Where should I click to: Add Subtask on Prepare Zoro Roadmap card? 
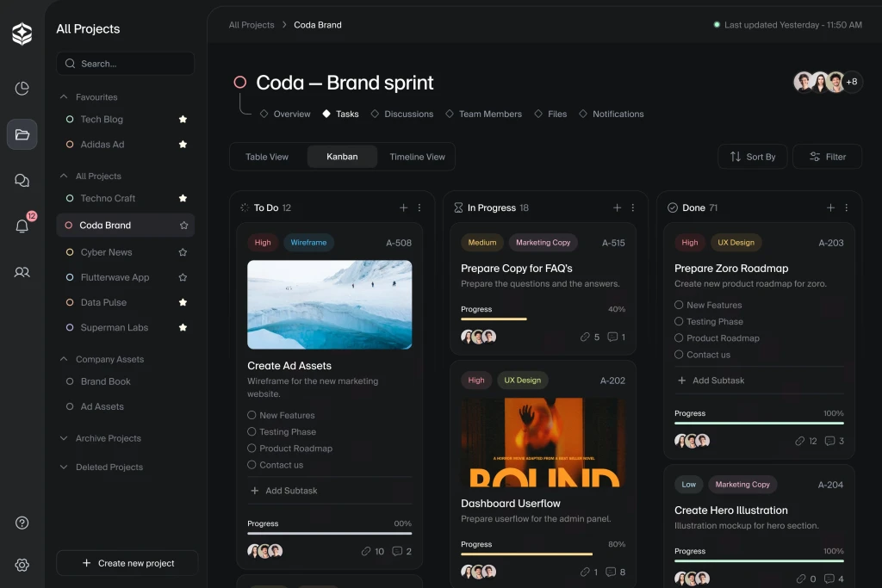(x=711, y=380)
